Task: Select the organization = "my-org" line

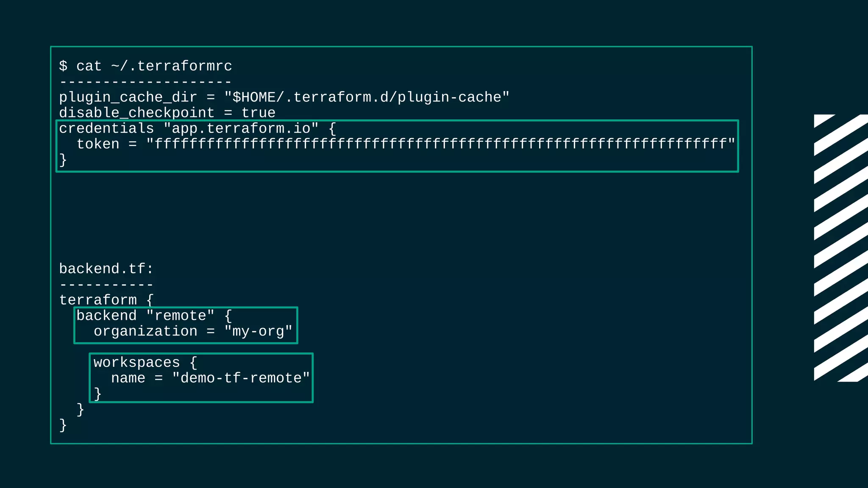Action: click(193, 331)
